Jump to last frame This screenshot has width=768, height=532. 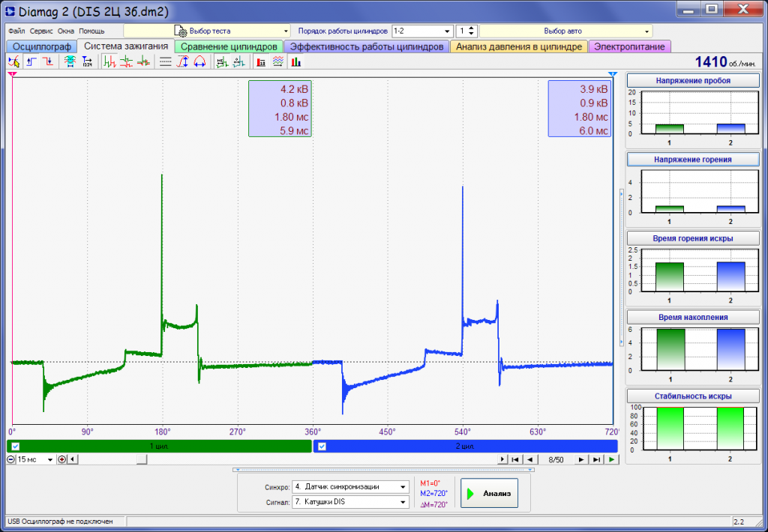(596, 459)
